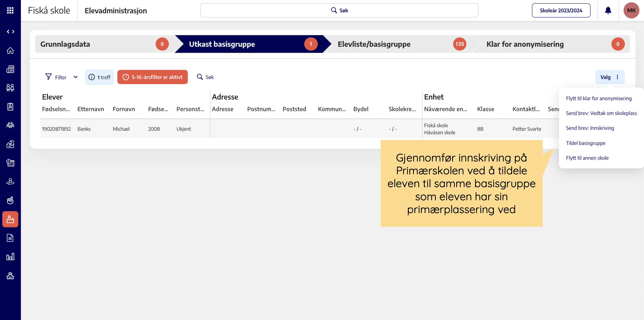Screen dimensions: 644x320
Task: Open the school building sidebar icon
Action: (x=10, y=275)
